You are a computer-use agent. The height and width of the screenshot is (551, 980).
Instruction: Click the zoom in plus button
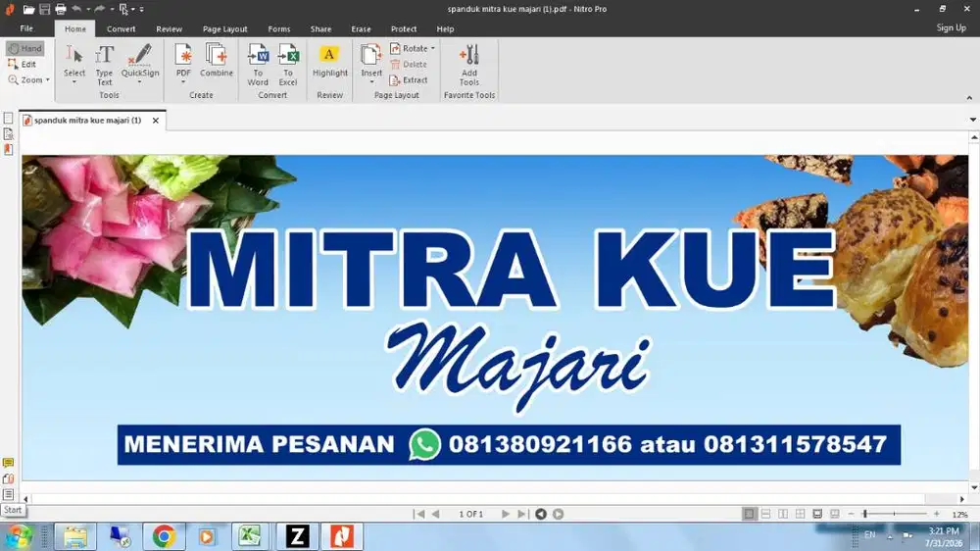(x=936, y=514)
